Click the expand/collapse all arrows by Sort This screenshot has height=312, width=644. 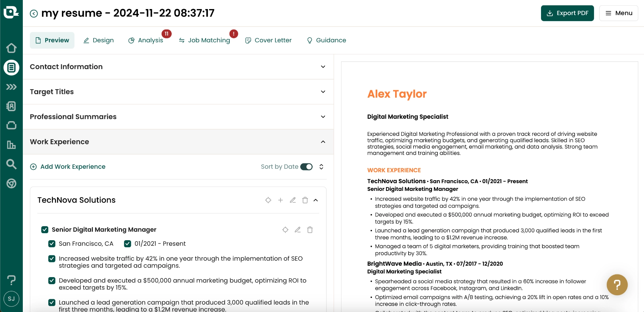(321, 167)
